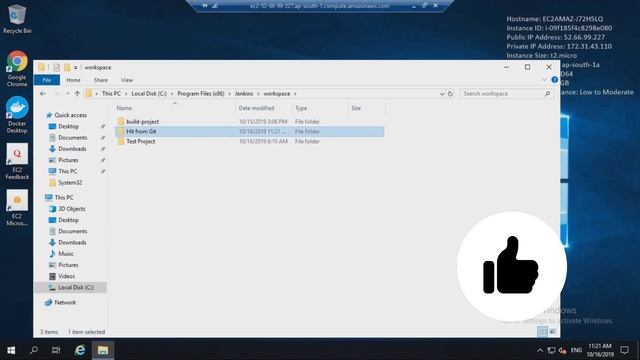
Task: Customize the Quick Access Toolbar dropdown
Action: coord(76,67)
